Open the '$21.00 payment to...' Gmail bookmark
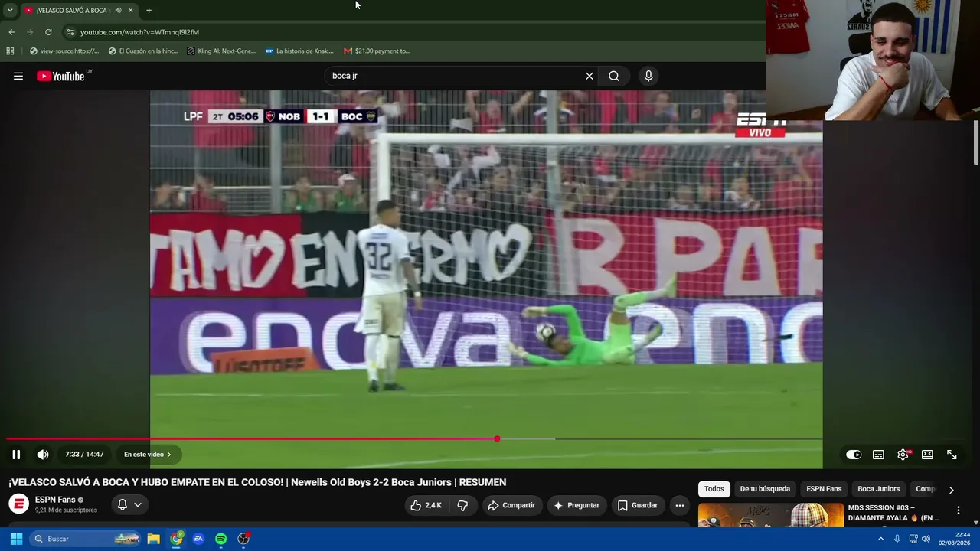This screenshot has width=980, height=551. [377, 51]
